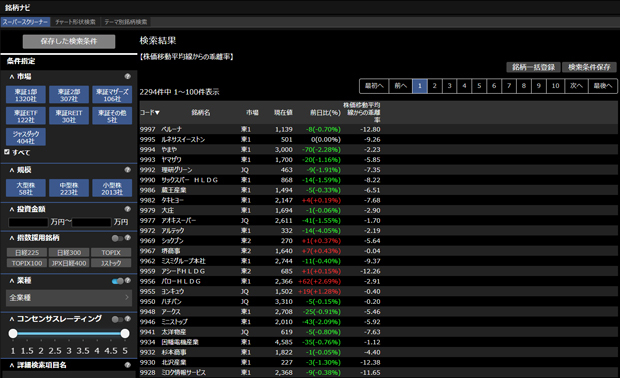The width and height of the screenshot is (620, 378).
Task: Focus maximum 投資金額 input field
Action: coord(91,222)
